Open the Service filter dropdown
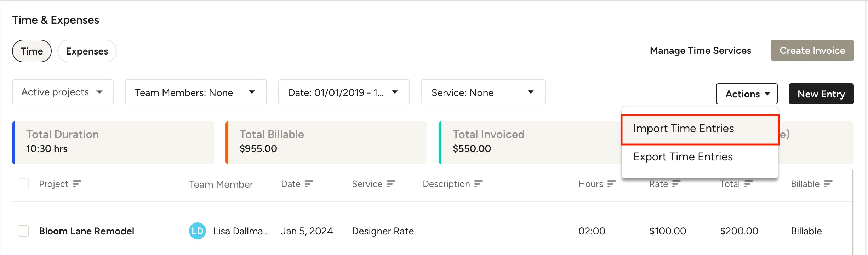This screenshot has height=255, width=868. click(x=483, y=92)
